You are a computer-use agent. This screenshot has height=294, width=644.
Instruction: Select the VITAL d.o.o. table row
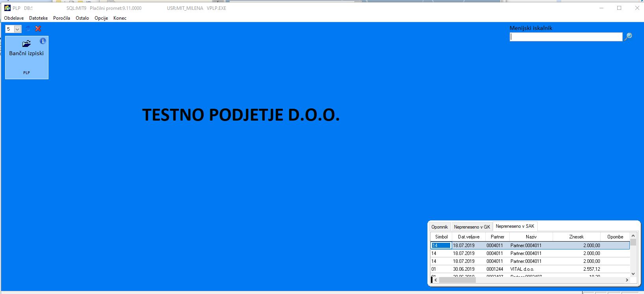coord(530,269)
